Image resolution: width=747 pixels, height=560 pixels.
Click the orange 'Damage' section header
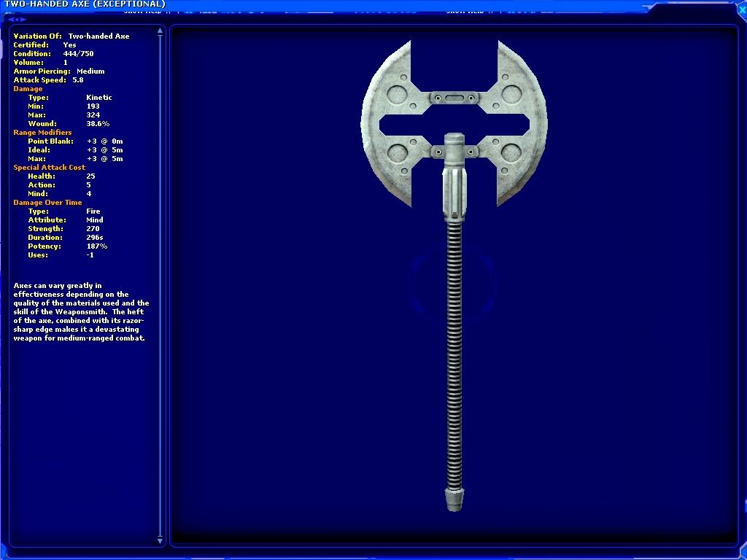point(28,88)
